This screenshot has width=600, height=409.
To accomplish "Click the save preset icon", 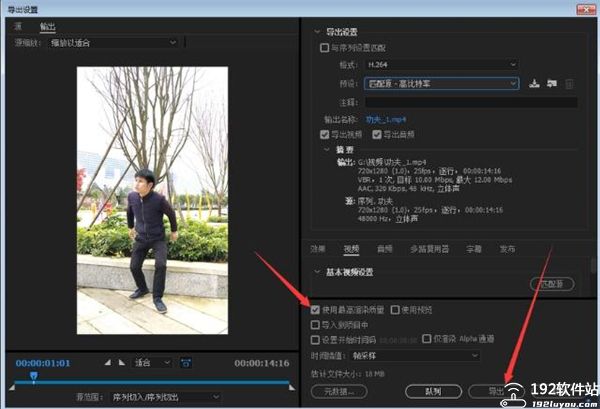I will pyautogui.click(x=534, y=84).
